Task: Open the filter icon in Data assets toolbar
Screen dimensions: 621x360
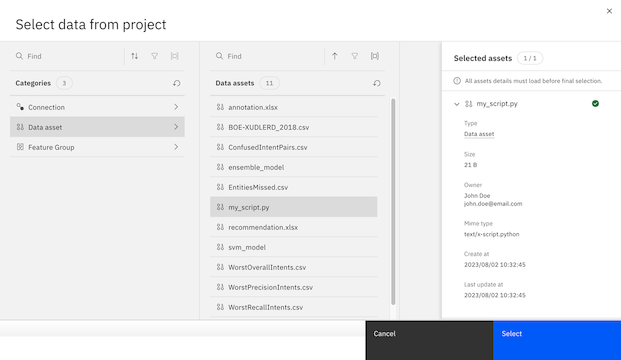Action: pos(355,56)
